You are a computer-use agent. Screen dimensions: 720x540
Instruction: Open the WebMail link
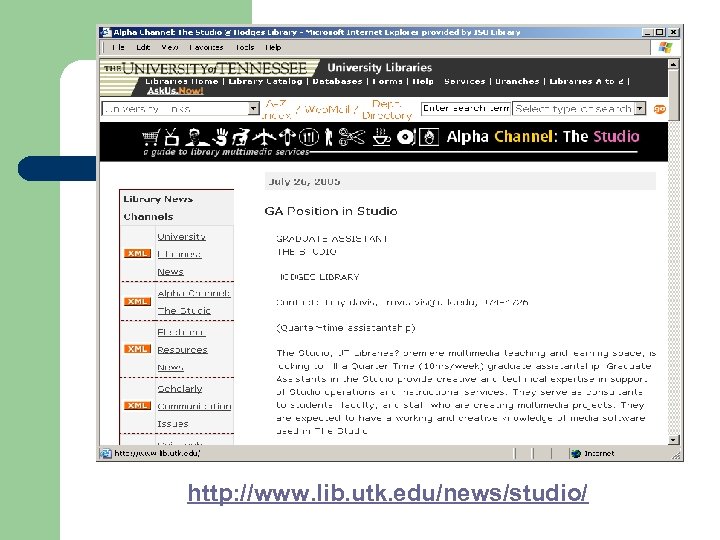pyautogui.click(x=326, y=109)
